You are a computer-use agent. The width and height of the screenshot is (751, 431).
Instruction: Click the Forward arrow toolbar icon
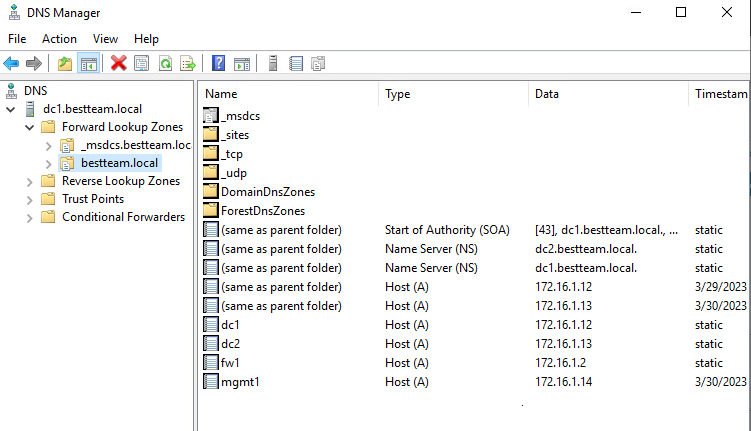pyautogui.click(x=34, y=63)
